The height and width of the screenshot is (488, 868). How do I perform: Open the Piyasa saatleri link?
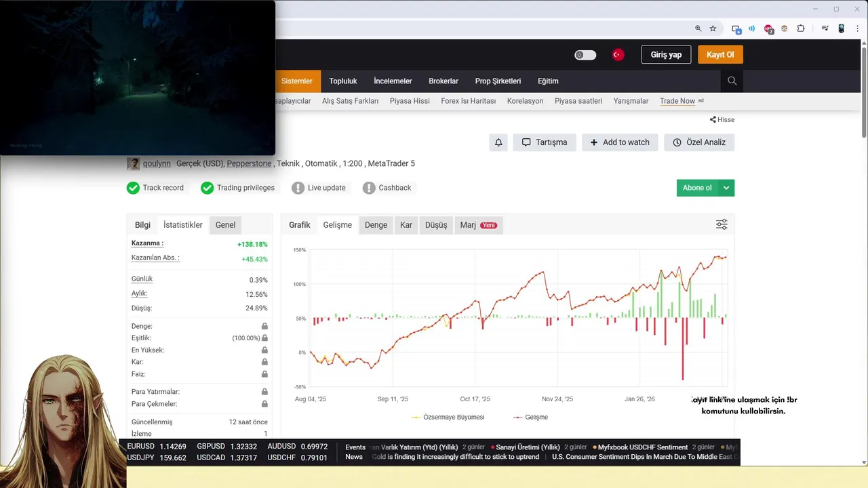pyautogui.click(x=578, y=101)
